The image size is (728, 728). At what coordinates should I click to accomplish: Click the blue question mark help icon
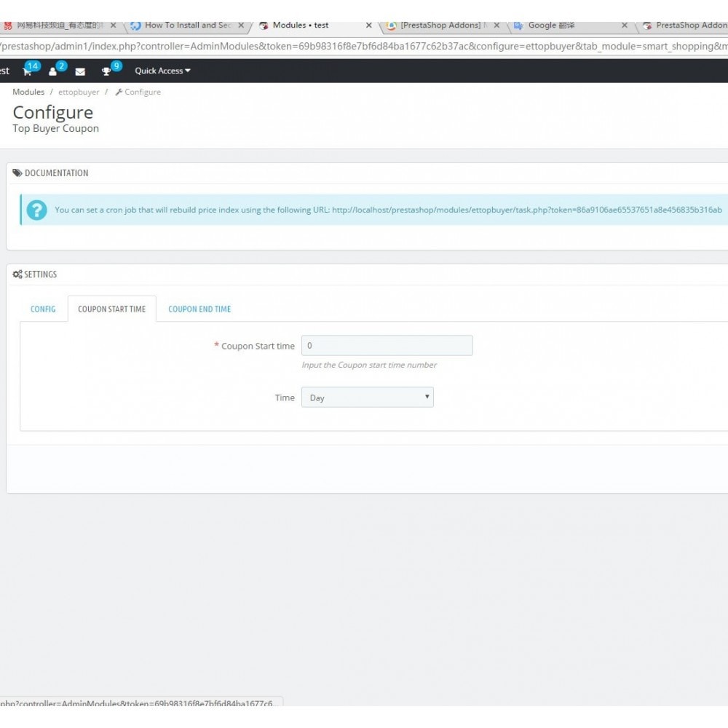point(36,210)
